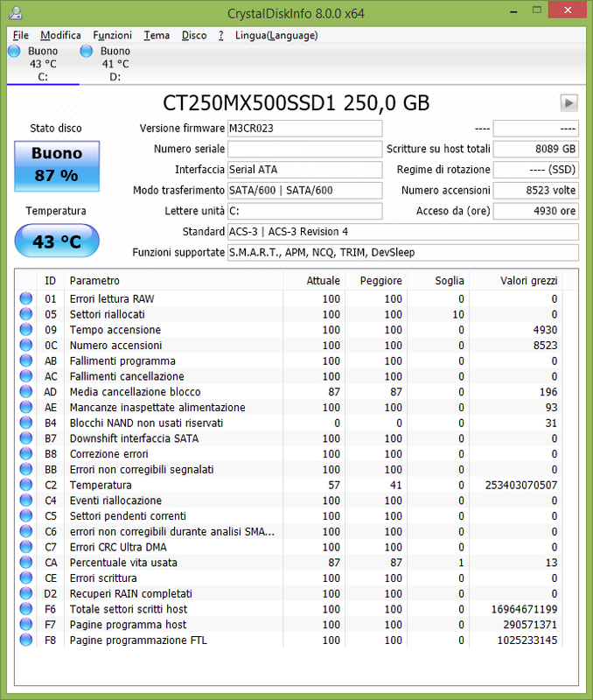Viewport: 593px width, 700px height.
Task: Click the status orb for Errori CRC Ultra DMA
Action: pyautogui.click(x=26, y=546)
